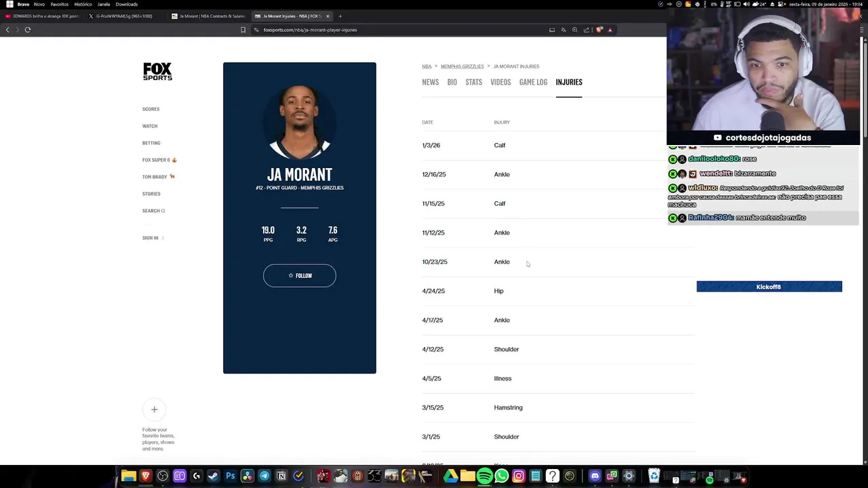
Task: Open DaVinci Resolve from the dock
Action: pyautogui.click(x=248, y=476)
